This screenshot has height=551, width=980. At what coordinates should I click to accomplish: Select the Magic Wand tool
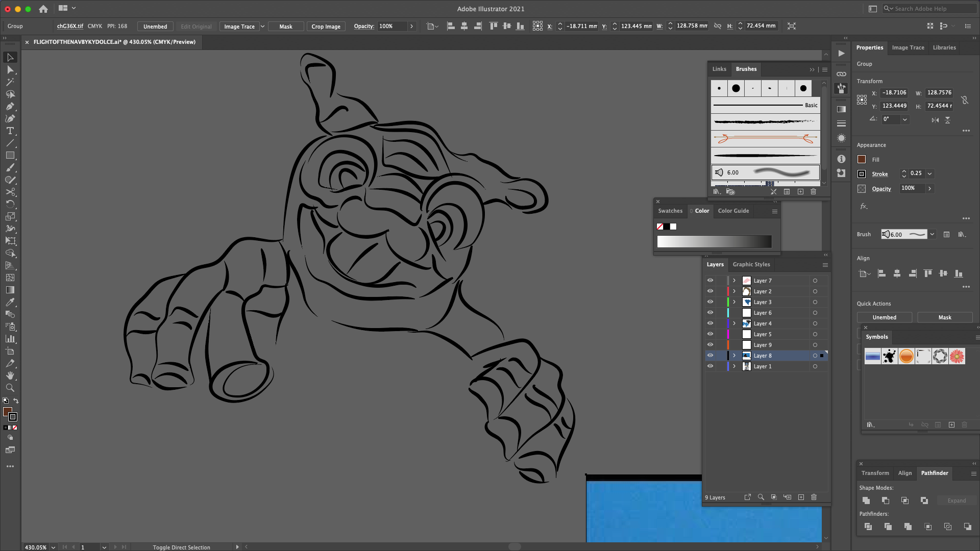pyautogui.click(x=10, y=82)
